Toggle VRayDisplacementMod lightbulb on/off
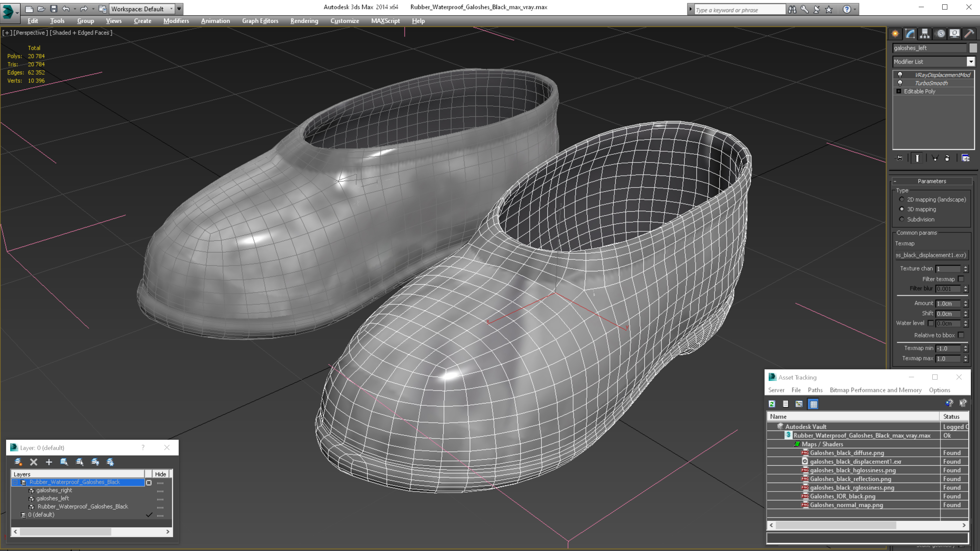This screenshot has height=551, width=980. tap(900, 75)
